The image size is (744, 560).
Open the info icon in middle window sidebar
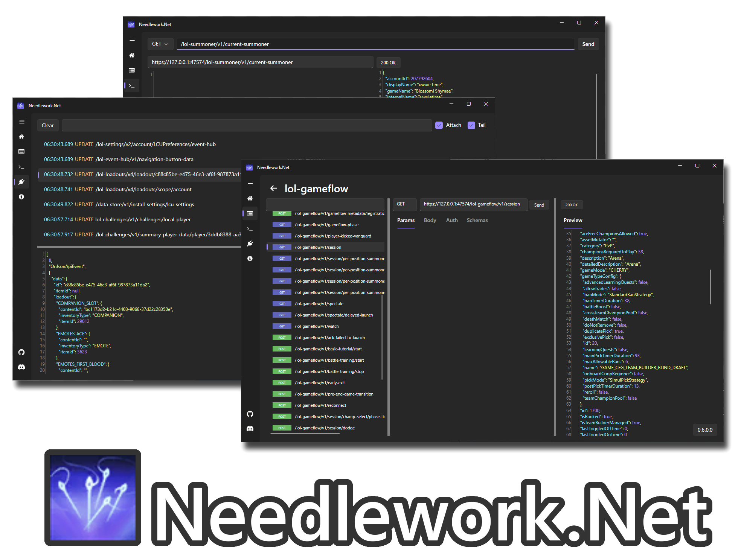pos(21,197)
